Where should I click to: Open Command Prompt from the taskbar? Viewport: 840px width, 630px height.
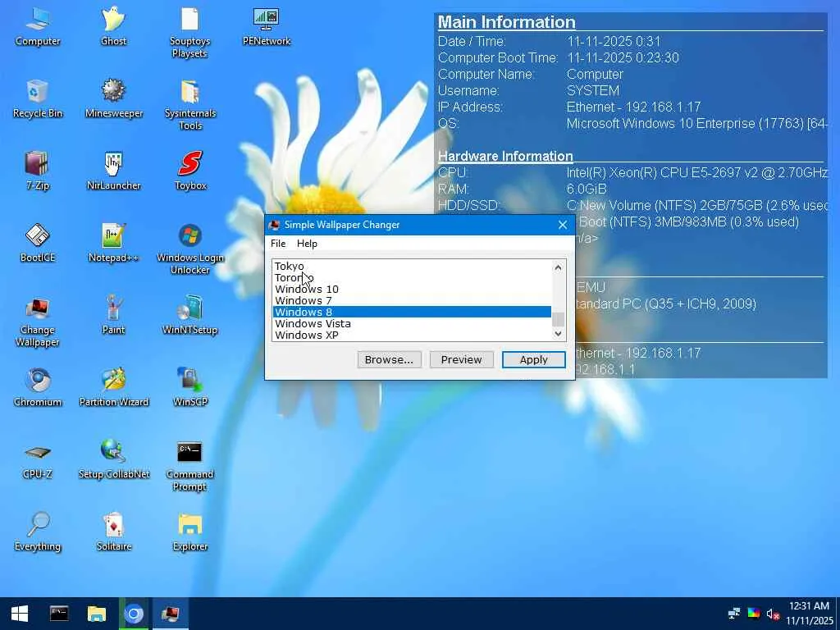pos(59,614)
